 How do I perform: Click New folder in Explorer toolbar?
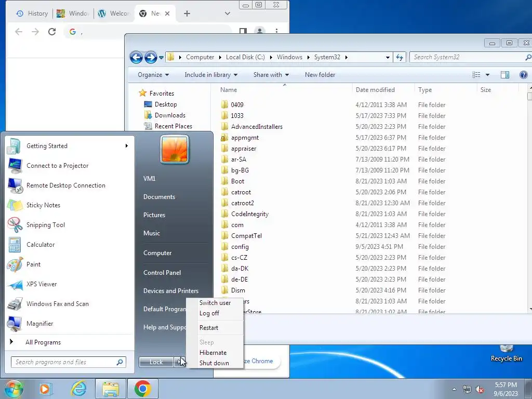coord(320,75)
